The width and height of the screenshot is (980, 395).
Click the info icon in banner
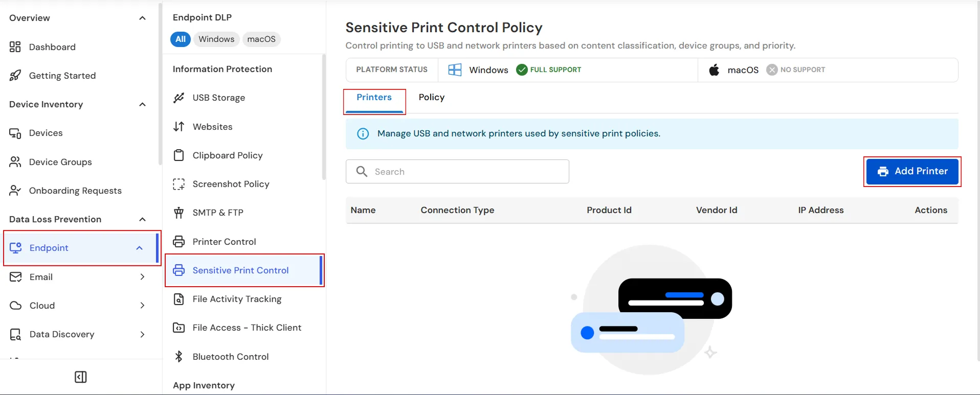363,134
